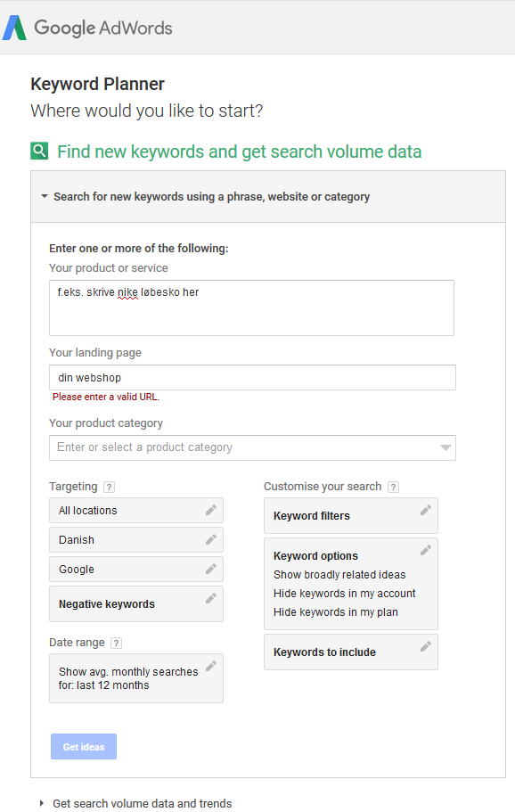Open the product category dropdown arrow

[446, 447]
